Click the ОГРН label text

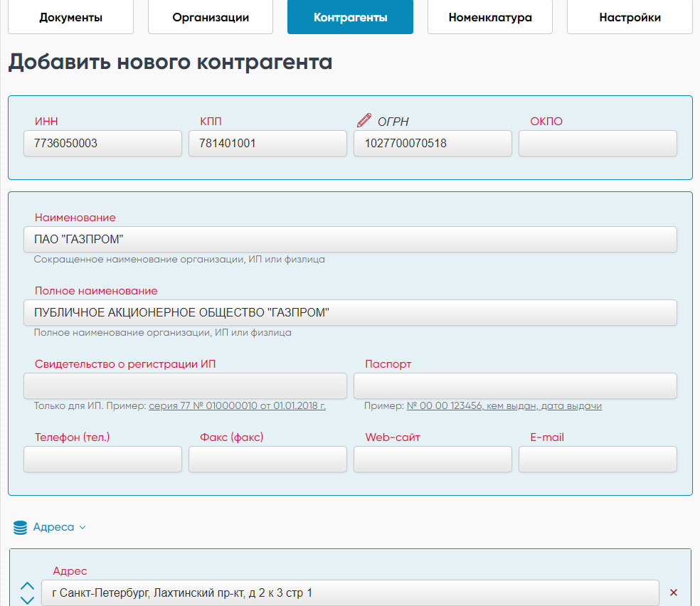coord(393,122)
